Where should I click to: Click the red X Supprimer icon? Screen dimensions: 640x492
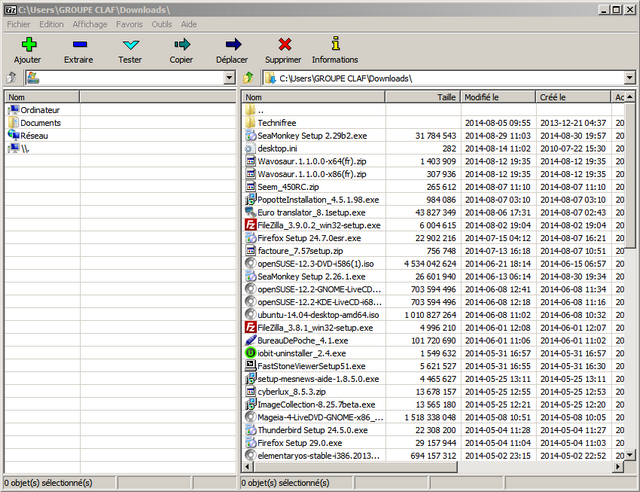pyautogui.click(x=285, y=44)
